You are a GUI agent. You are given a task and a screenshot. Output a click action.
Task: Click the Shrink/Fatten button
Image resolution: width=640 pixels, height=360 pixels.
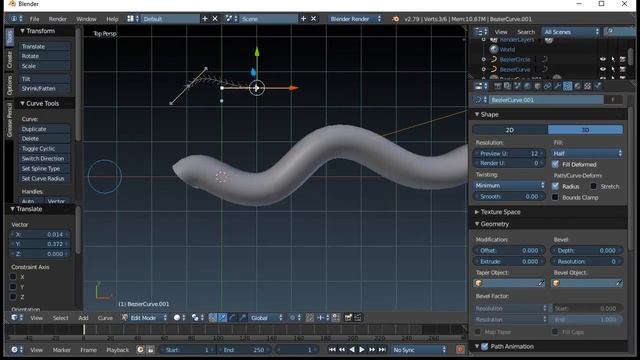tap(44, 89)
